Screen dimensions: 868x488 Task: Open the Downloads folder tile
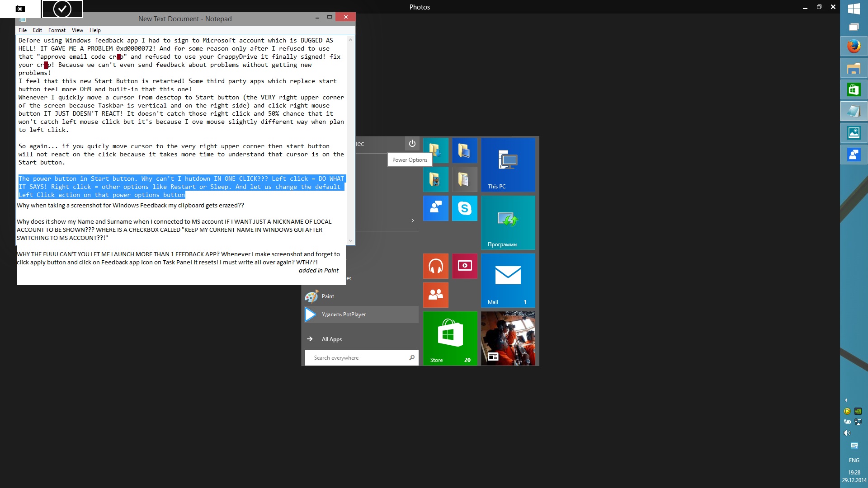pyautogui.click(x=435, y=150)
